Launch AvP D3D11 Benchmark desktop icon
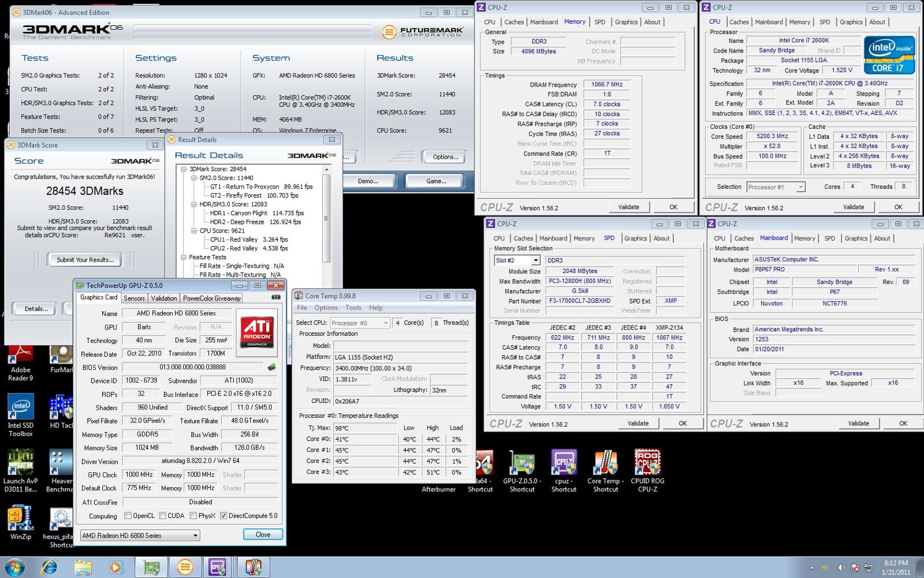 tap(20, 471)
